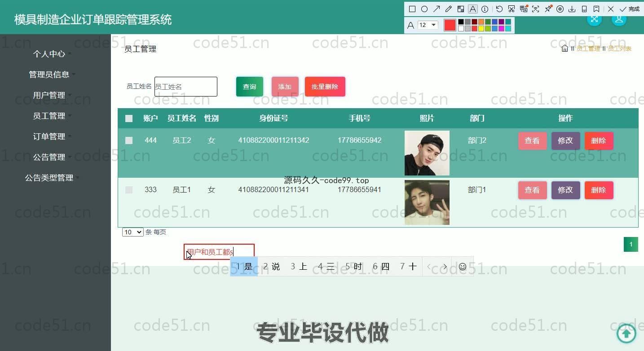Open the user avatar icon in header

(x=619, y=19)
